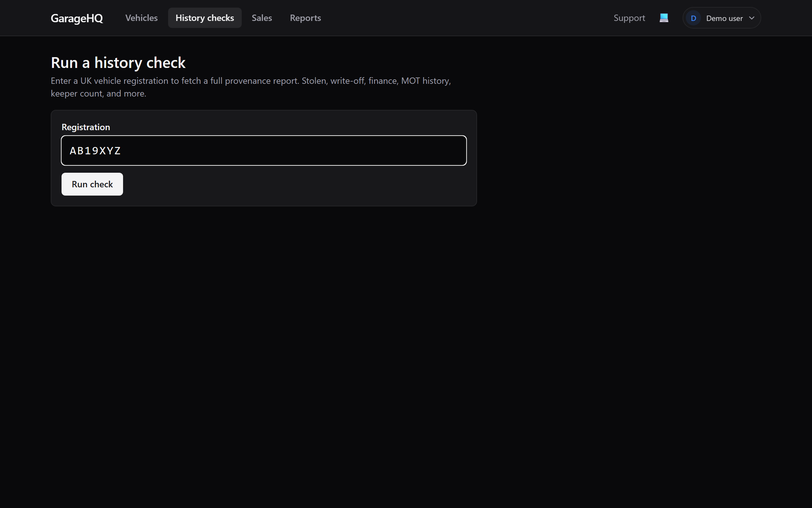The height and width of the screenshot is (508, 812).
Task: Click the Registration field label
Action: [x=86, y=127]
